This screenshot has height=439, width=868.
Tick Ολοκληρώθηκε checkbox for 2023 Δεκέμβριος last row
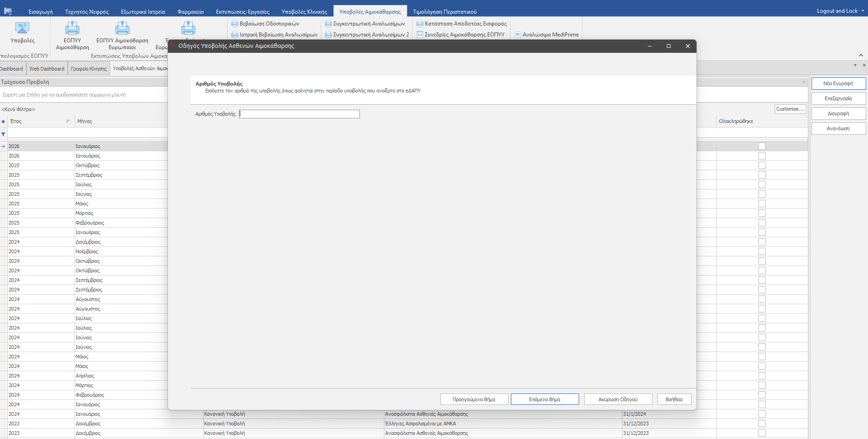[x=762, y=433]
